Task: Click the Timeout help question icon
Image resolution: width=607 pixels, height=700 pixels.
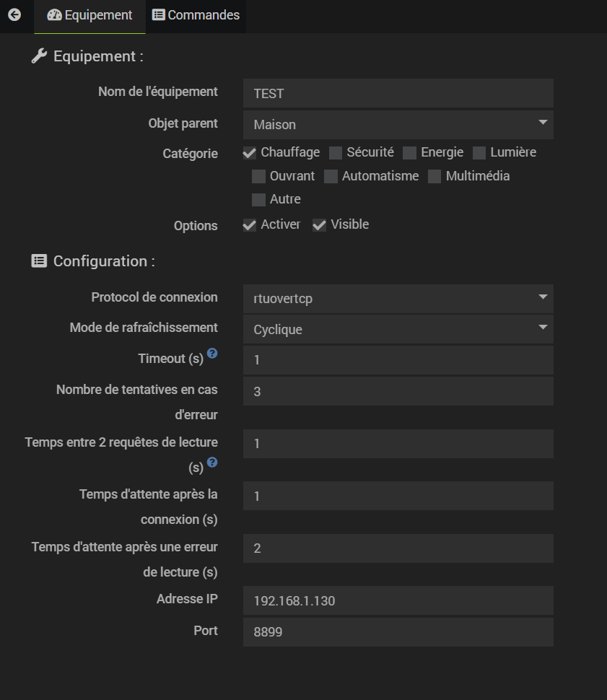Action: (x=212, y=354)
